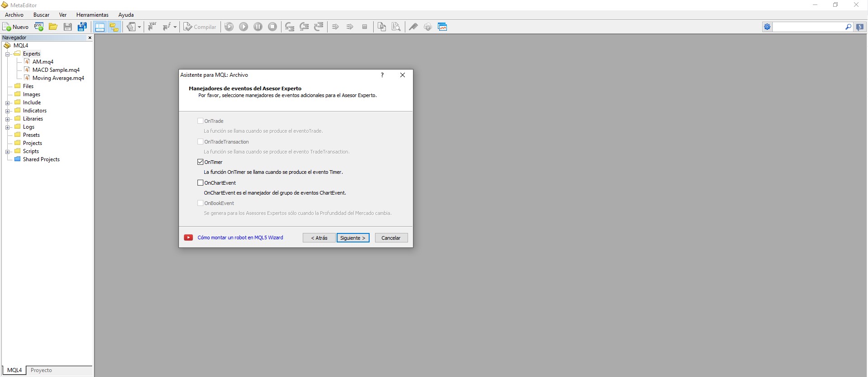Click the chart window toolbar icon

click(442, 27)
